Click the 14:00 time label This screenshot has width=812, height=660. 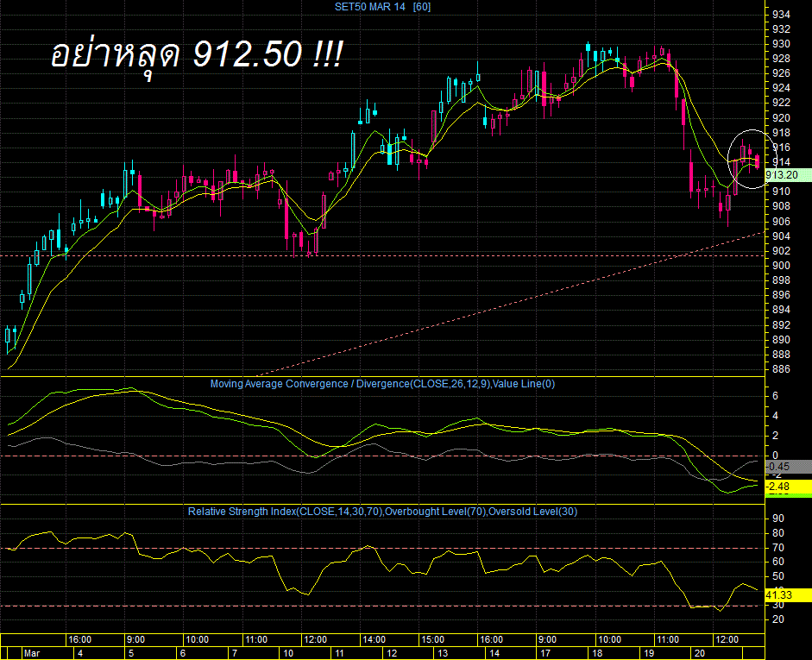point(374,640)
